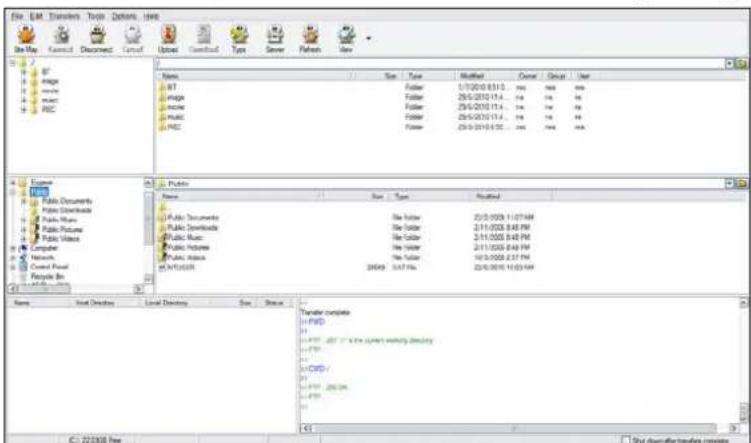The height and width of the screenshot is (443, 751).
Task: Click the local tree scroll-down arrow
Action: coord(148,279)
